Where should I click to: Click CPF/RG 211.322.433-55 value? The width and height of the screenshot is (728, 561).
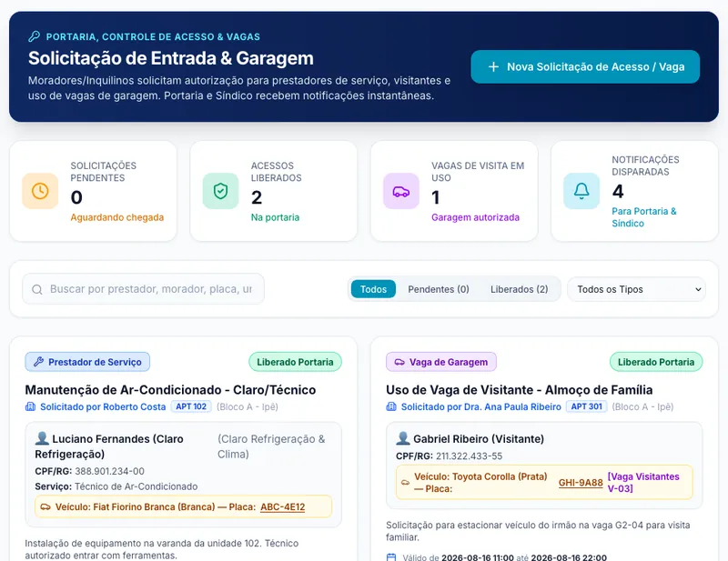[469, 456]
